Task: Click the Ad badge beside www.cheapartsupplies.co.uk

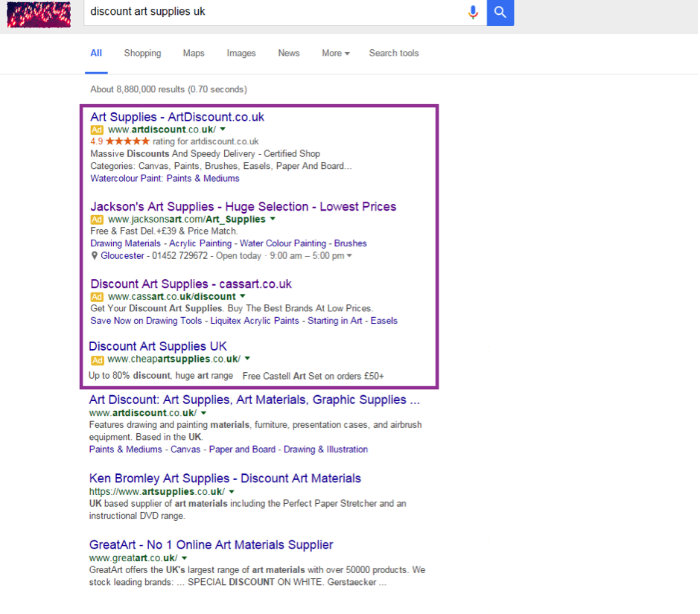Action: click(97, 360)
